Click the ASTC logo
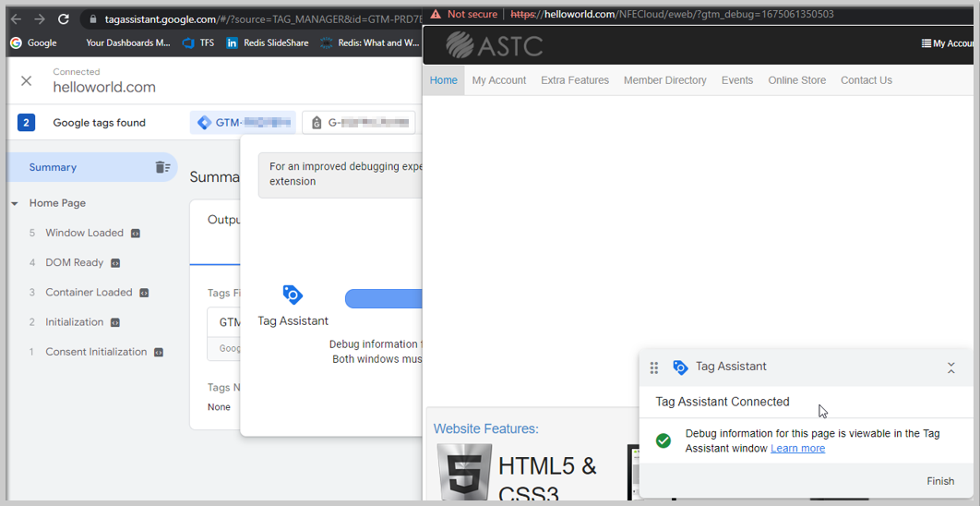 (494, 44)
